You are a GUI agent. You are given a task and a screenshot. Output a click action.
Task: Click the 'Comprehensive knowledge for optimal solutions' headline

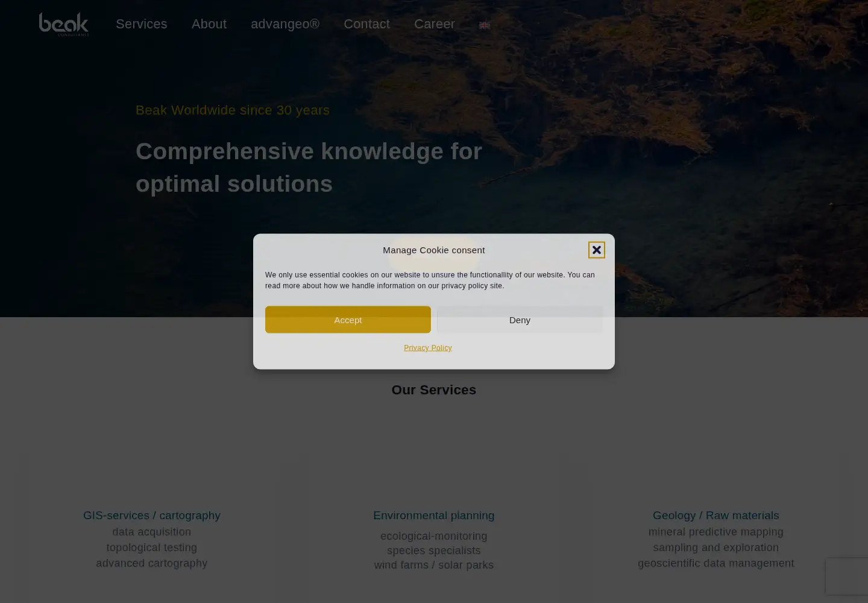click(x=309, y=168)
